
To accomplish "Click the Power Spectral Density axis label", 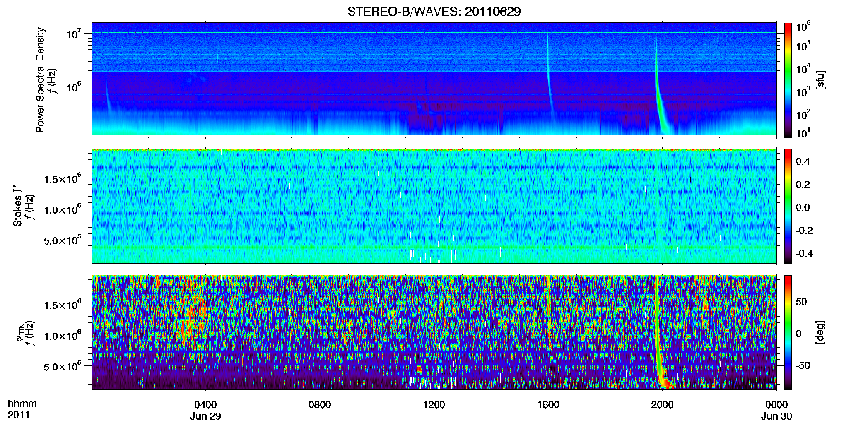I will pyautogui.click(x=40, y=80).
